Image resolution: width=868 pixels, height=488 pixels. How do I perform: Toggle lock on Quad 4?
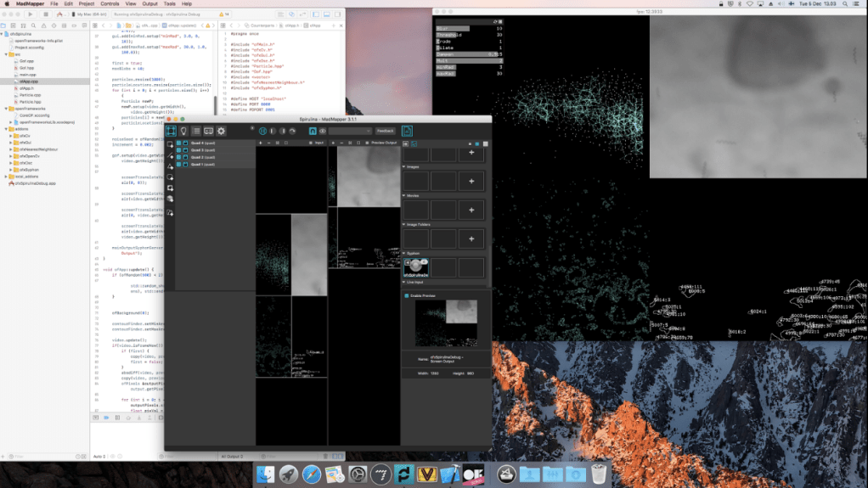coord(185,143)
